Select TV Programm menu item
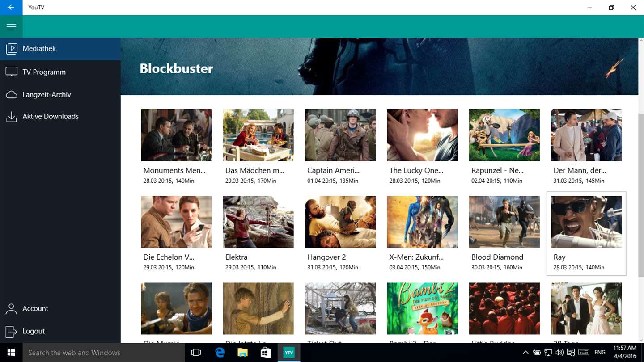644x362 pixels. tap(60, 72)
